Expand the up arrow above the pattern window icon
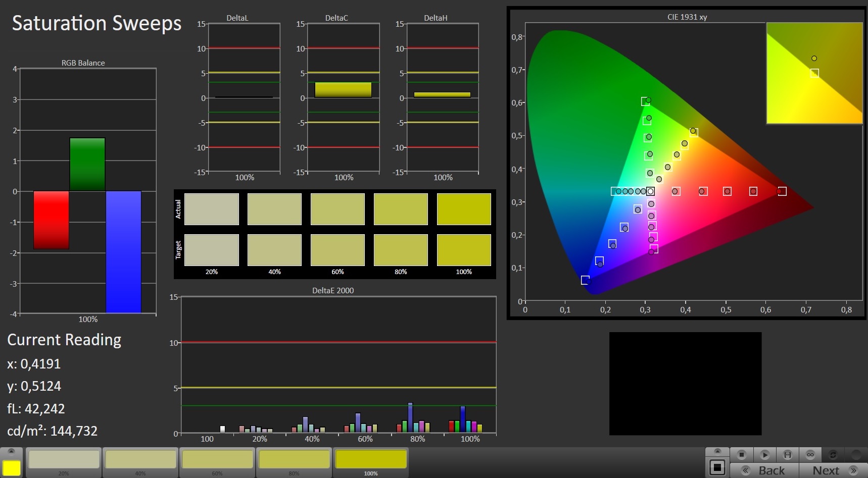This screenshot has height=478, width=868. coord(717,451)
